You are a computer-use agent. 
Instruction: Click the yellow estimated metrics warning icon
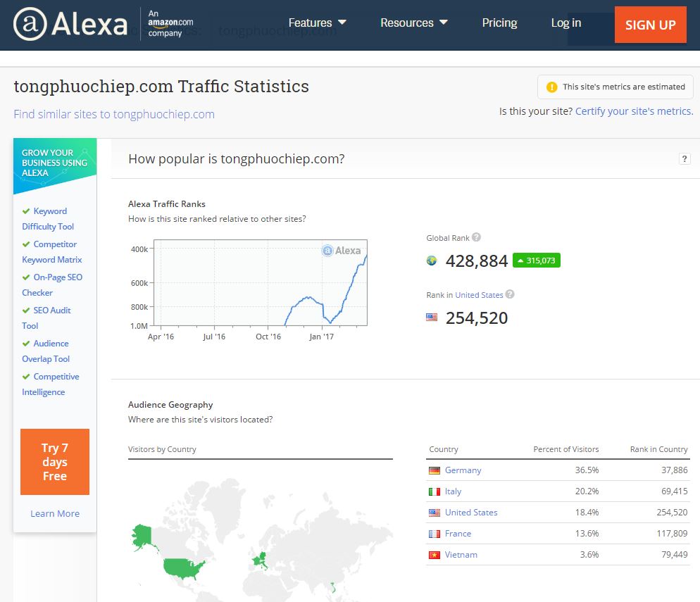point(552,87)
